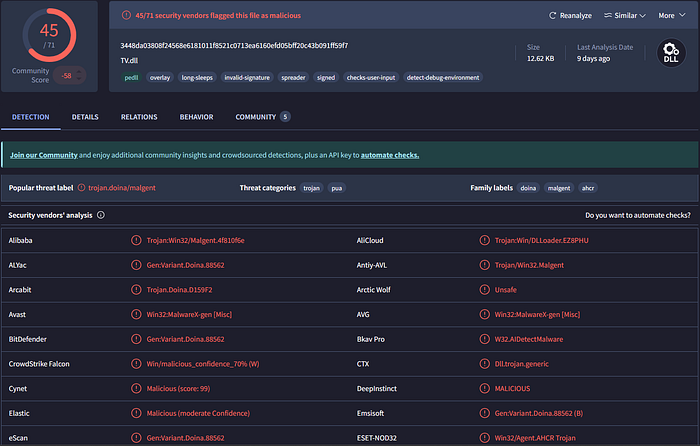Select the ahcr family label
This screenshot has height=446, width=700.
point(588,188)
